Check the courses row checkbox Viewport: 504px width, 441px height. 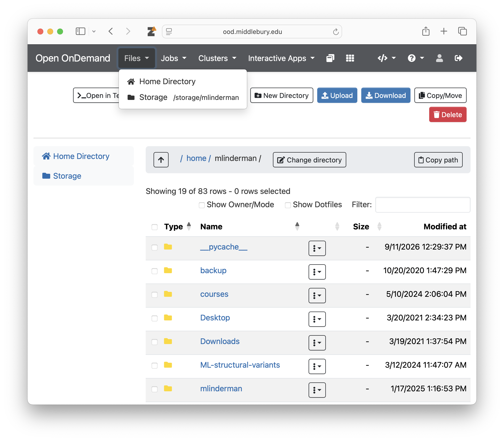pyautogui.click(x=155, y=295)
